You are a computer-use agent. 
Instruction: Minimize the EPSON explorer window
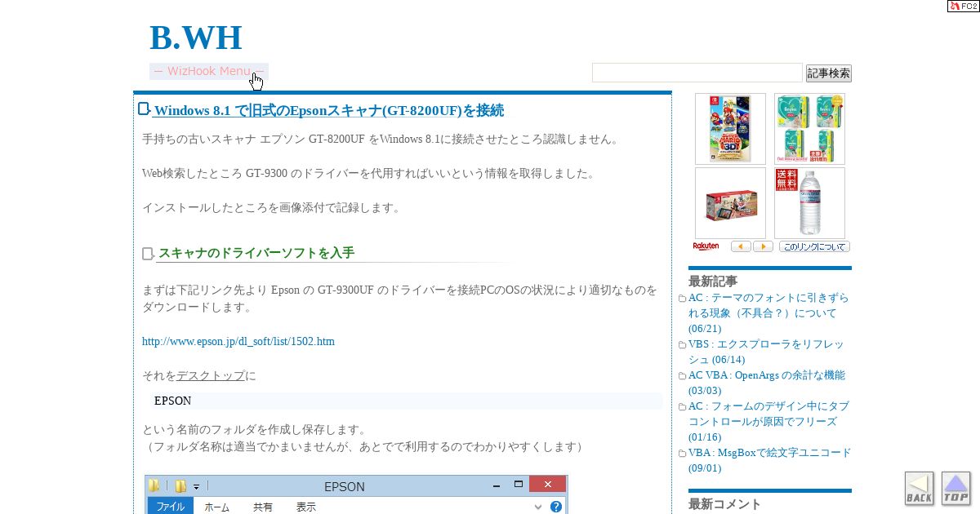tap(496, 486)
